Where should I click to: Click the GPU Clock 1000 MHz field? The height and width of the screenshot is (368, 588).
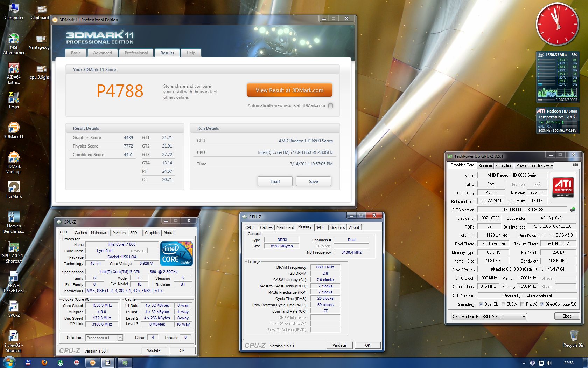(x=488, y=278)
